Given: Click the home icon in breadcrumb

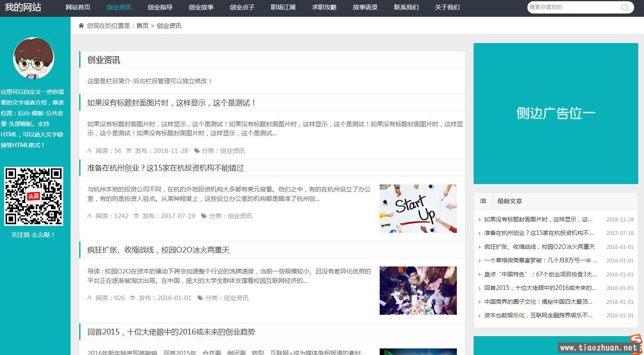Looking at the screenshot, I should click(x=81, y=26).
